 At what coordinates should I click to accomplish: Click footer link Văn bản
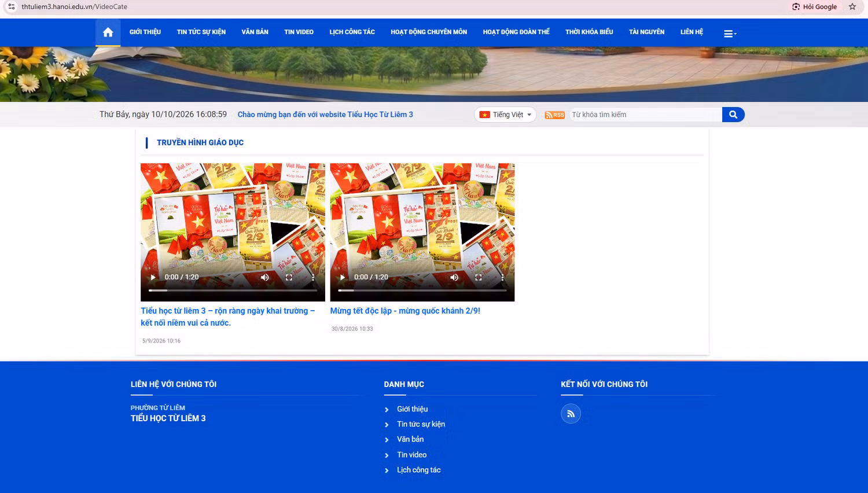pos(410,439)
